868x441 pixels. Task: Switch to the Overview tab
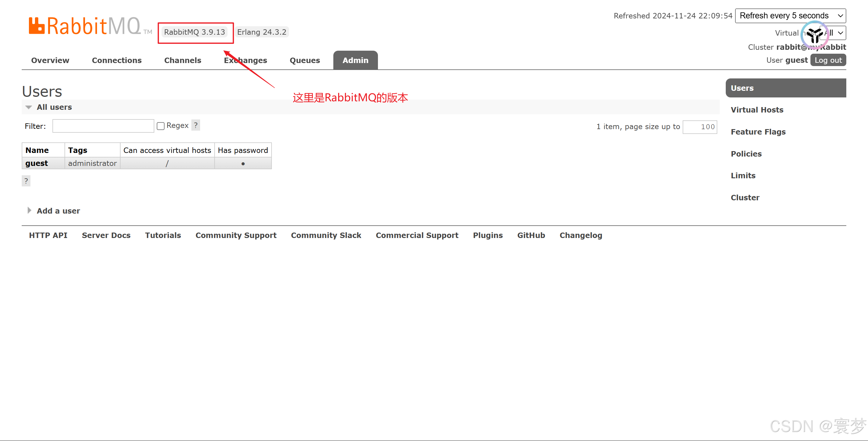tap(50, 60)
